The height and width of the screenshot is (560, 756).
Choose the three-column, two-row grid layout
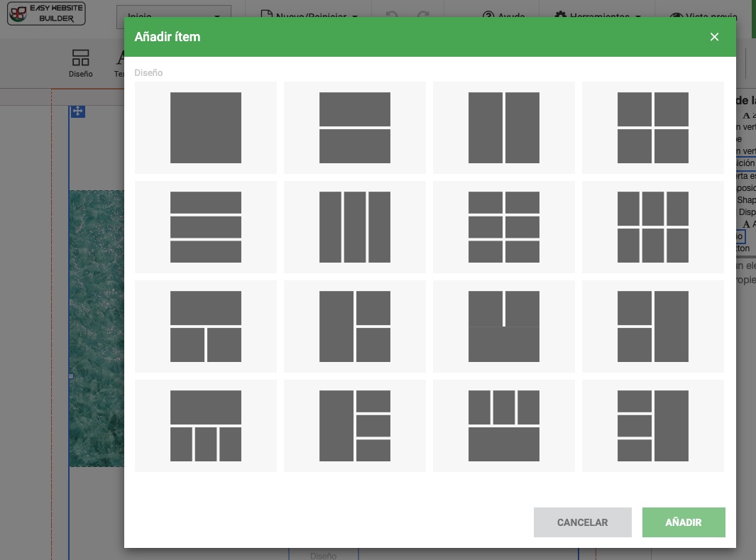click(x=653, y=227)
